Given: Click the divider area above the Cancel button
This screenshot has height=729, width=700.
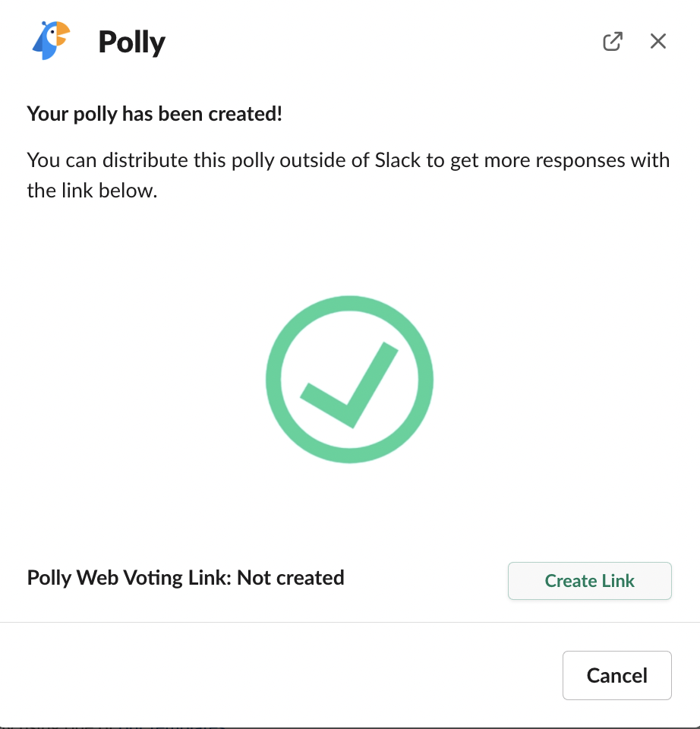Looking at the screenshot, I should [349, 624].
